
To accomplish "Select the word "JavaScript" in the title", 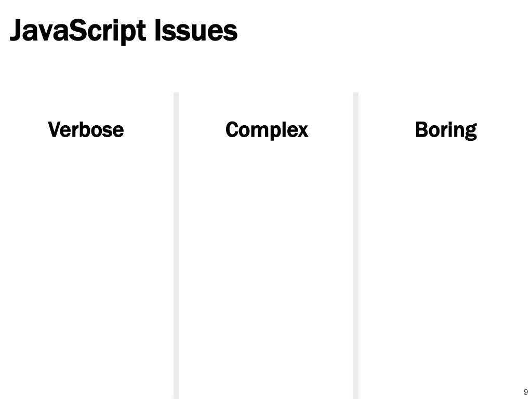I will click(x=78, y=31).
